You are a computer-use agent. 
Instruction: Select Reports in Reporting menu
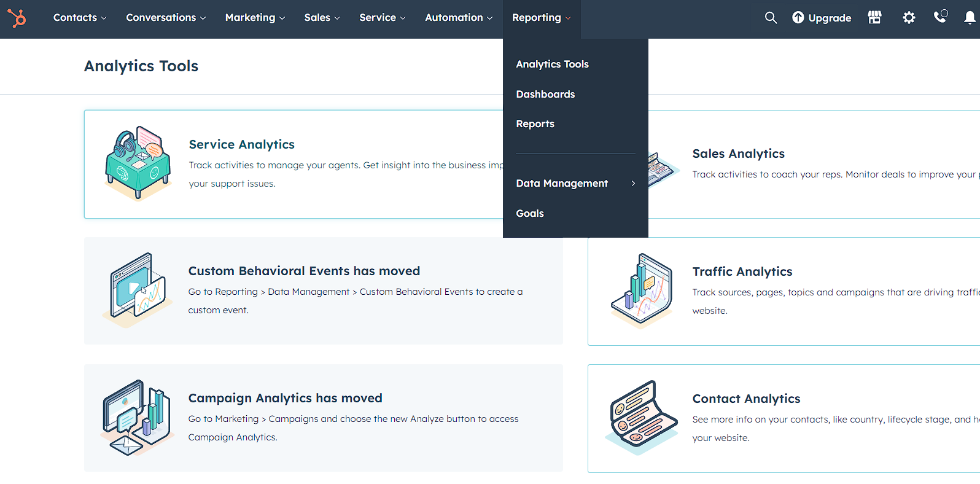pos(535,124)
